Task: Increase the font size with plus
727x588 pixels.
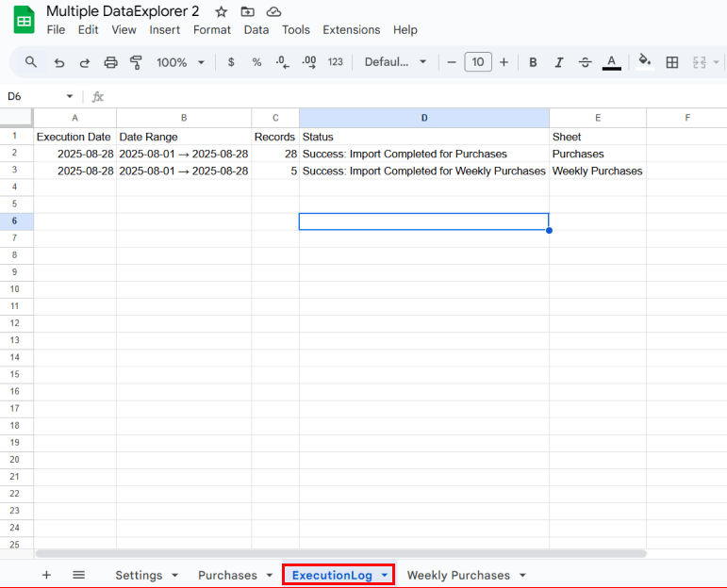Action: pyautogui.click(x=504, y=62)
